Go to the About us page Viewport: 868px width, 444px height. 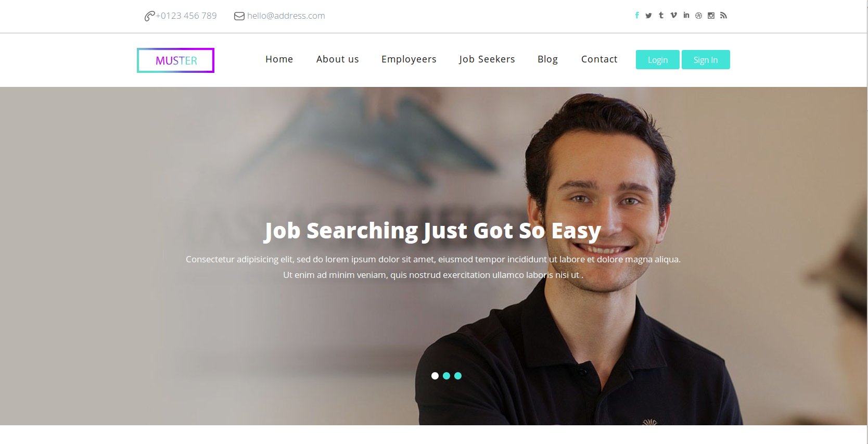coord(338,59)
